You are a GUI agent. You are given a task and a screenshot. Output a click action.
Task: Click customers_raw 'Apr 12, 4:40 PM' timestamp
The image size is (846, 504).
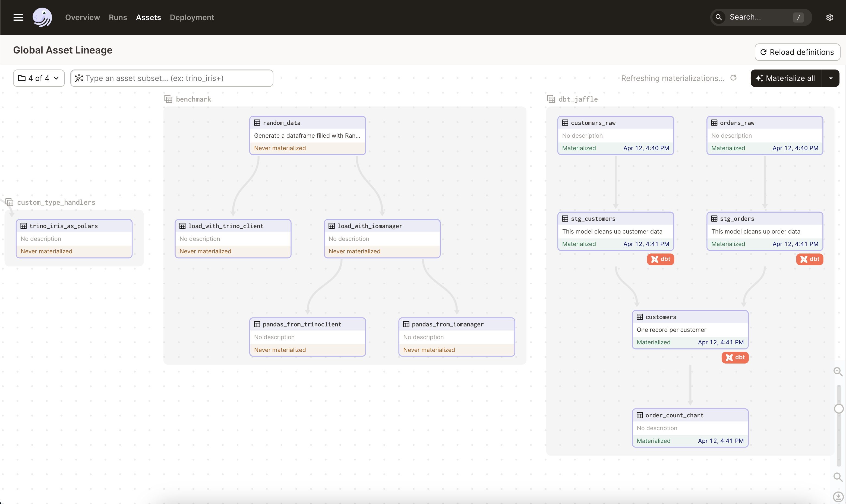(x=646, y=148)
